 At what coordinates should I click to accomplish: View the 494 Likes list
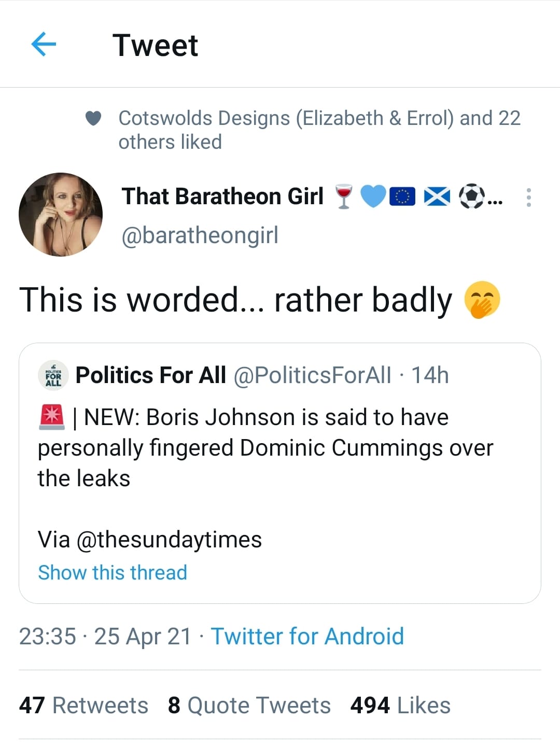[x=400, y=705]
